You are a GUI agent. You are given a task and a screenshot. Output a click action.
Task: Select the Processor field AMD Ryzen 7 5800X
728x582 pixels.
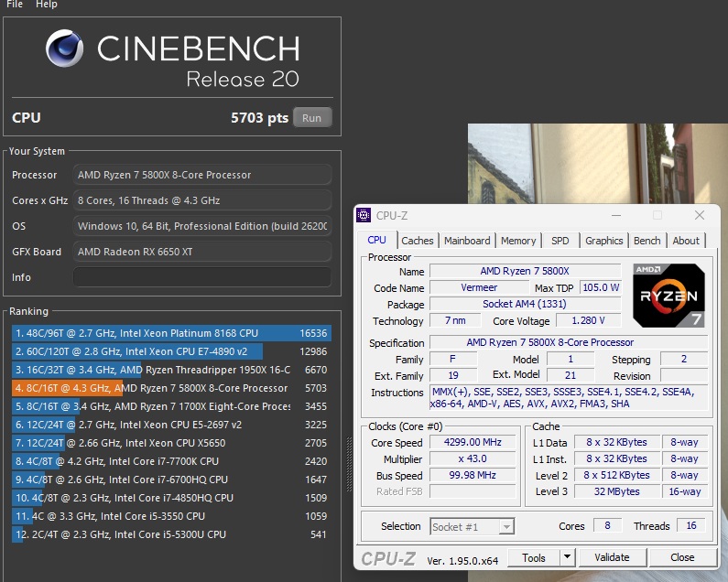click(202, 175)
